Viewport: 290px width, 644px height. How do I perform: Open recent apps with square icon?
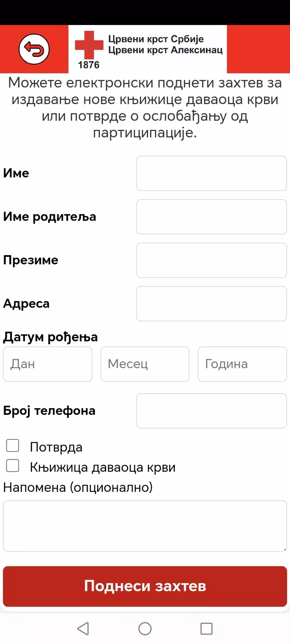206,628
